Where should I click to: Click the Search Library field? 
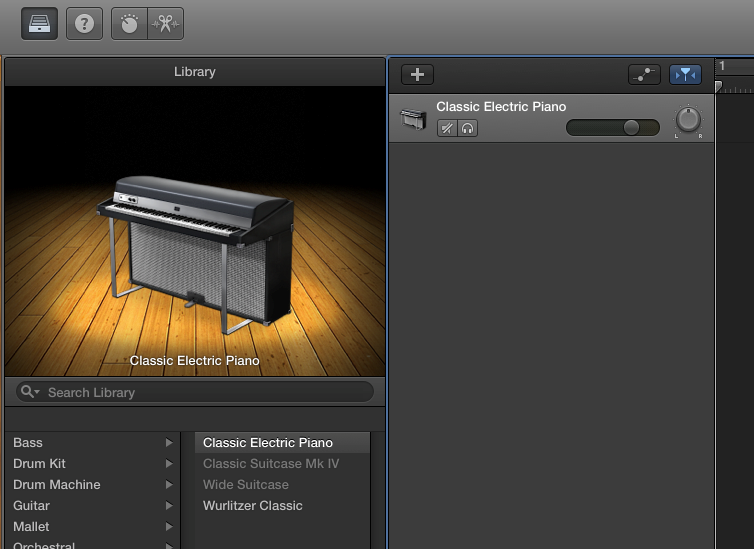195,392
